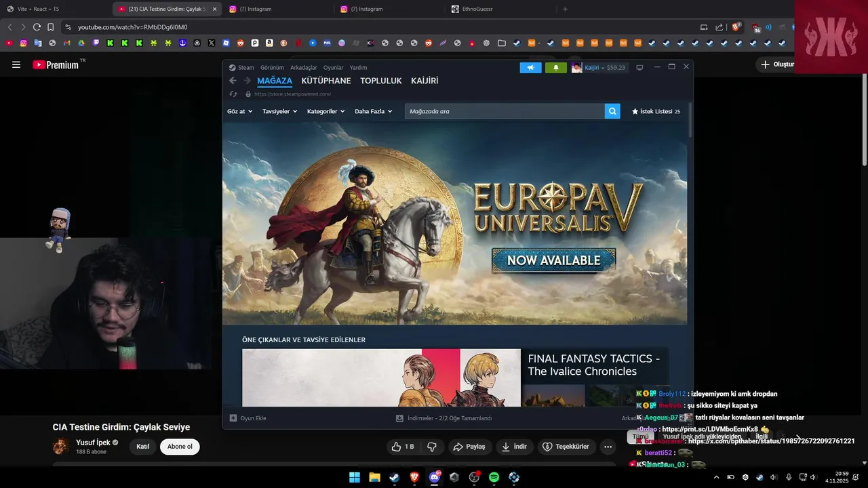Open the Windows Start menu

point(355,477)
